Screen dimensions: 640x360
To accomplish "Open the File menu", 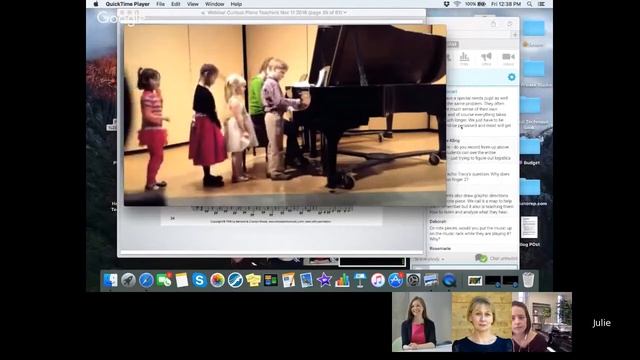I will 160,4.
